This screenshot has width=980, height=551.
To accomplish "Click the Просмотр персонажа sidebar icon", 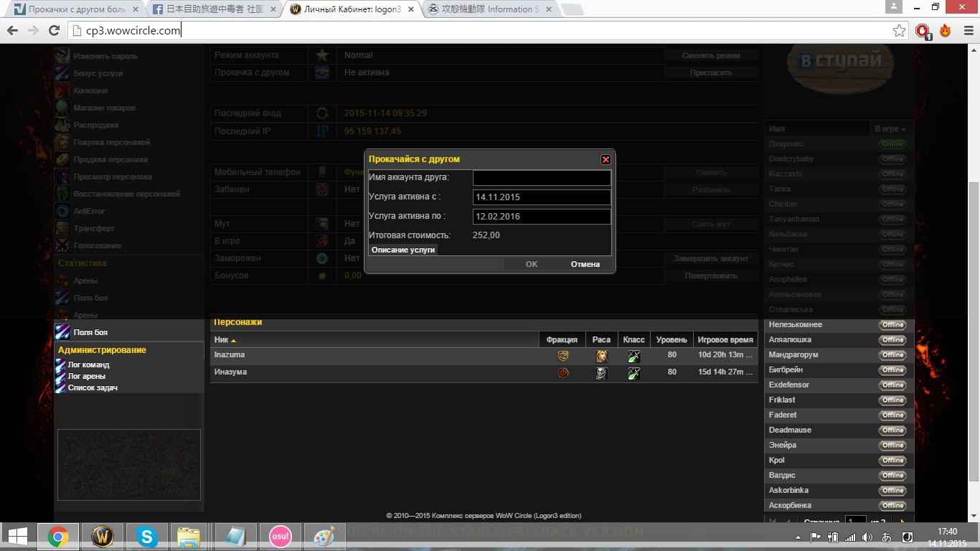I will click(62, 176).
